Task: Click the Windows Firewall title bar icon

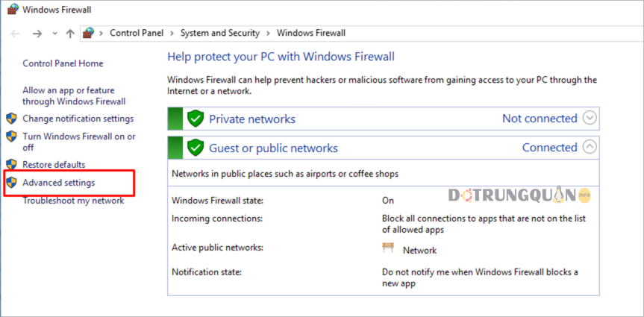Action: point(13,9)
